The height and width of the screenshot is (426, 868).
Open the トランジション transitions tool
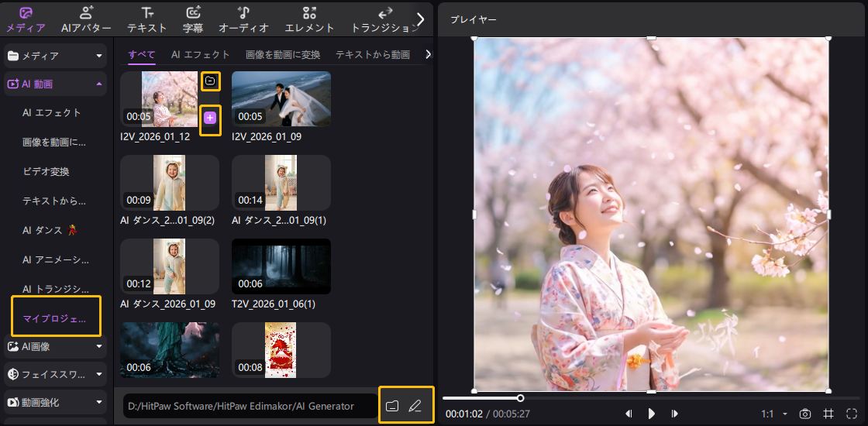[x=384, y=20]
